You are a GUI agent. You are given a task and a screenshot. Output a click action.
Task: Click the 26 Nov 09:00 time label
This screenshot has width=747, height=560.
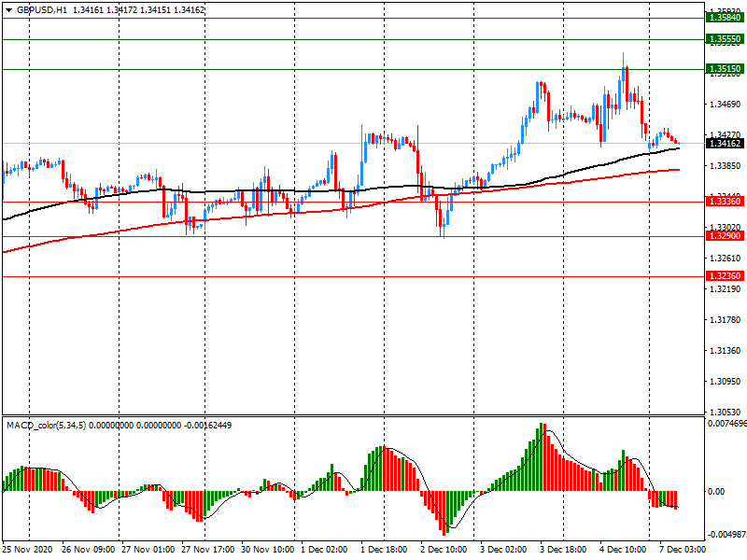point(91,551)
